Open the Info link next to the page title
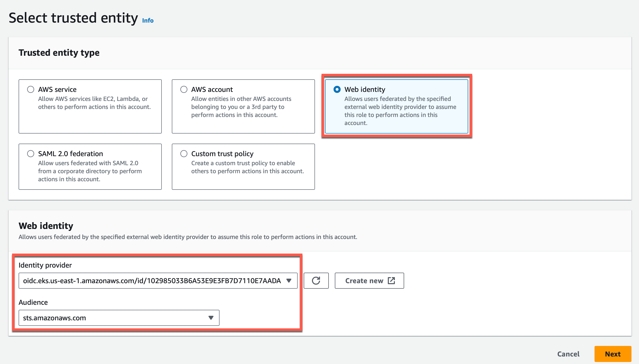 [148, 21]
